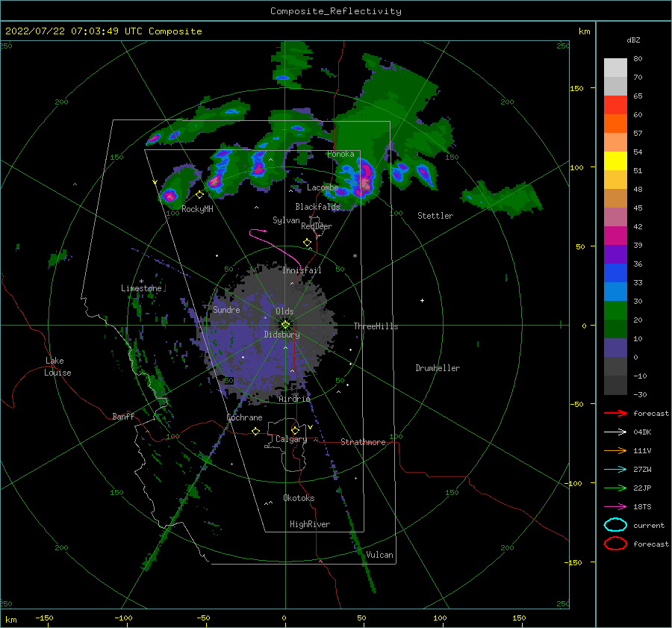The width and height of the screenshot is (672, 628).
Task: Click the yellow diamond marker below RedDeer
Action: click(307, 242)
